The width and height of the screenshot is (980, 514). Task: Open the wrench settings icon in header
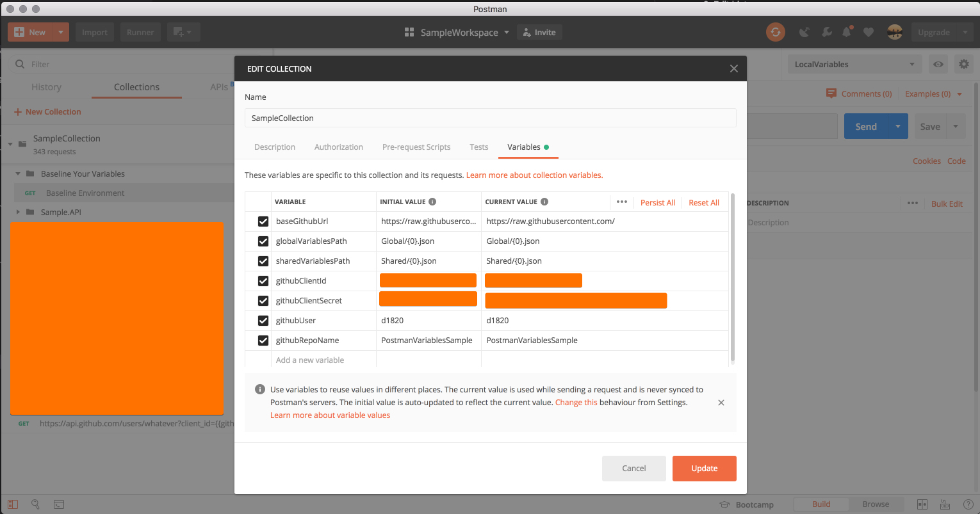(x=827, y=32)
